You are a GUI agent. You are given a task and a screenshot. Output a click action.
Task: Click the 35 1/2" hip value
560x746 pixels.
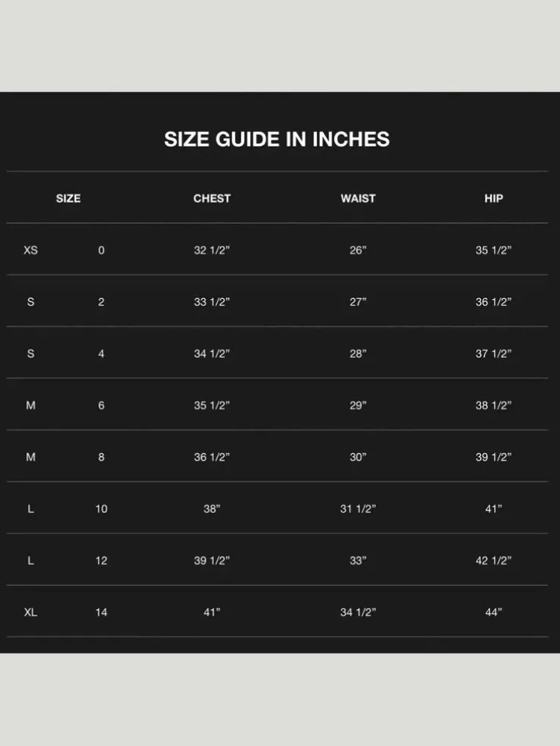[x=493, y=250]
